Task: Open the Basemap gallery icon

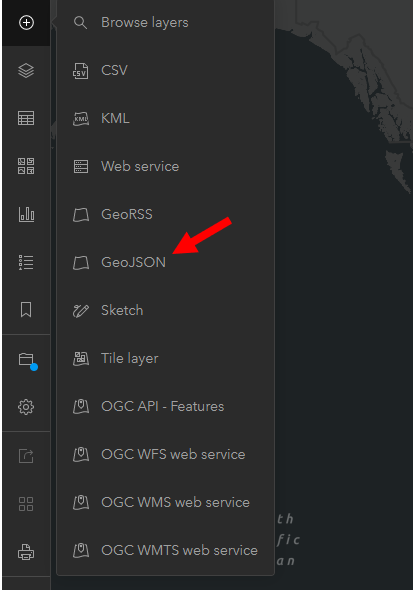Action: pos(26,166)
